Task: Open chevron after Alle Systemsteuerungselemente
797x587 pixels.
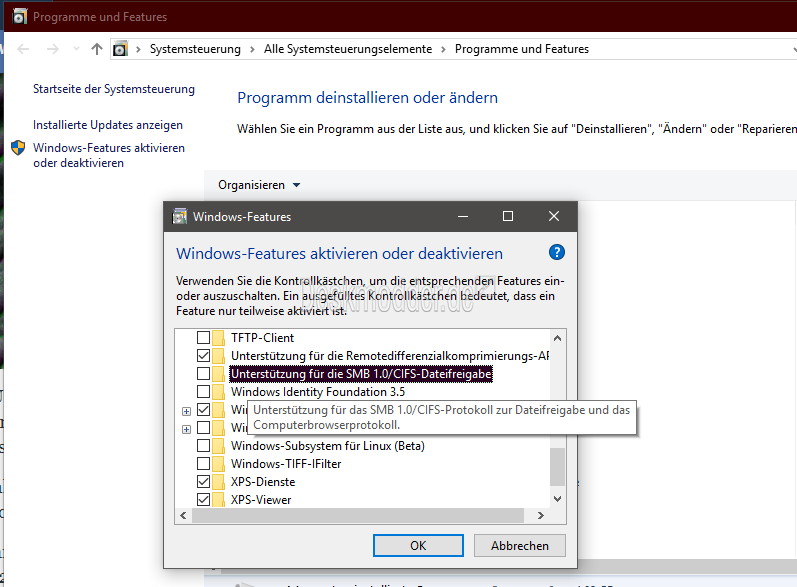Action: point(443,49)
